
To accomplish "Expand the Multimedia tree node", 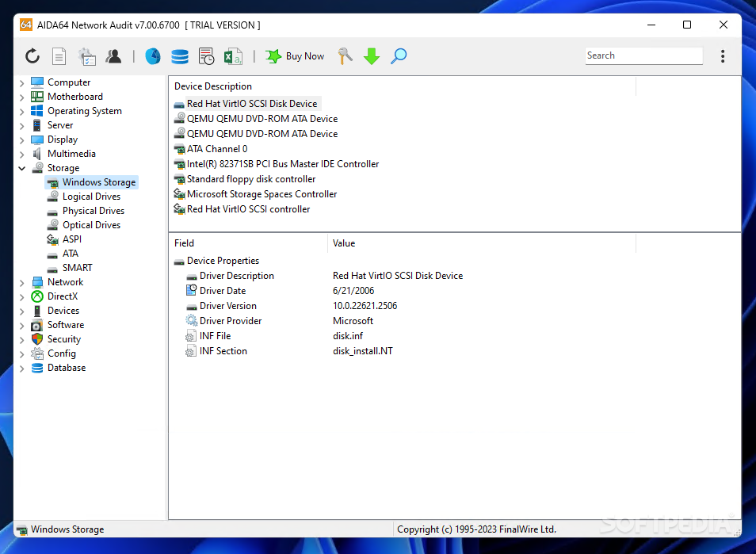I will tap(21, 155).
